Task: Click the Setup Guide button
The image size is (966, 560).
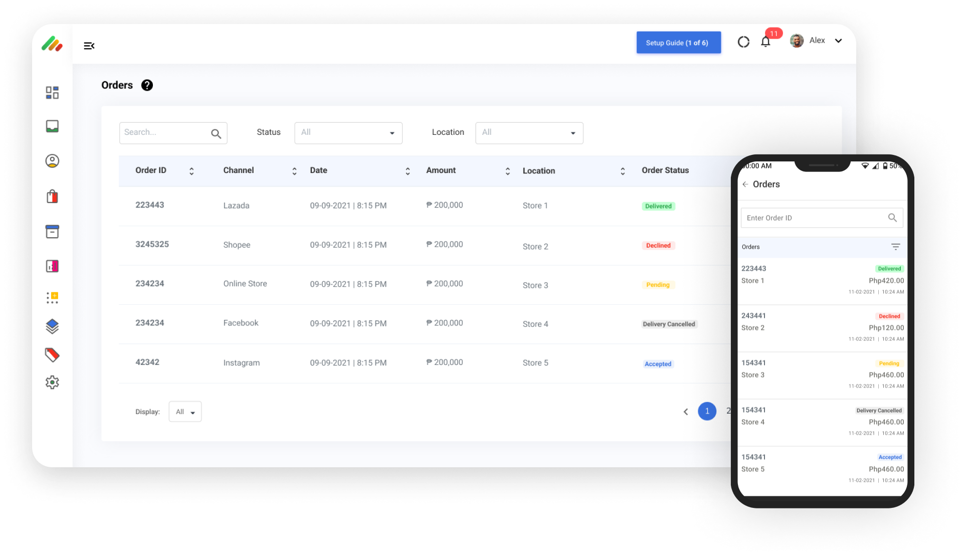Action: pyautogui.click(x=678, y=43)
